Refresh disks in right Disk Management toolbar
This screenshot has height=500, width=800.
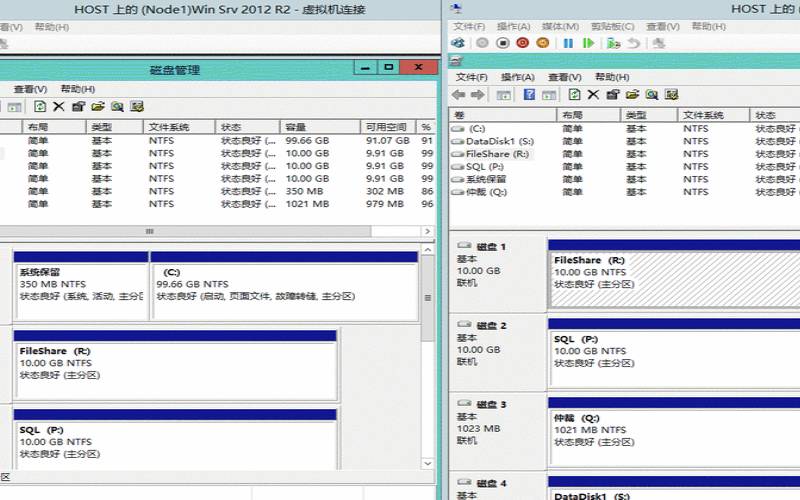(x=574, y=94)
